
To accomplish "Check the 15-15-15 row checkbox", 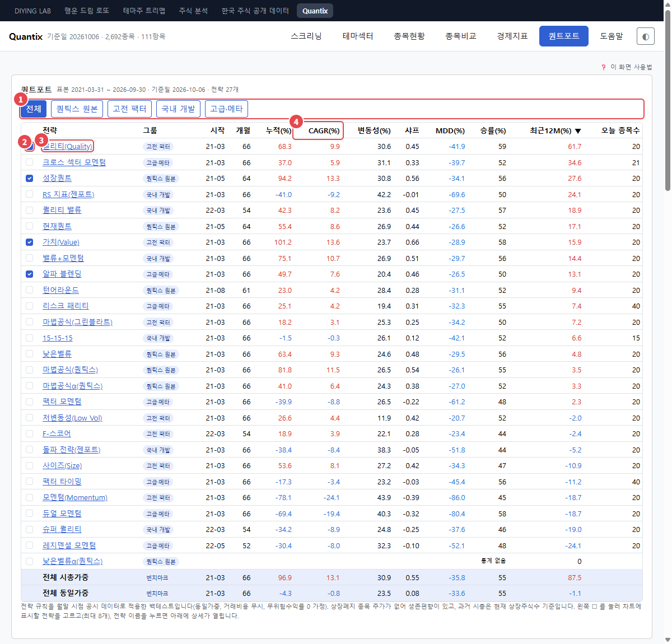I will [29, 338].
